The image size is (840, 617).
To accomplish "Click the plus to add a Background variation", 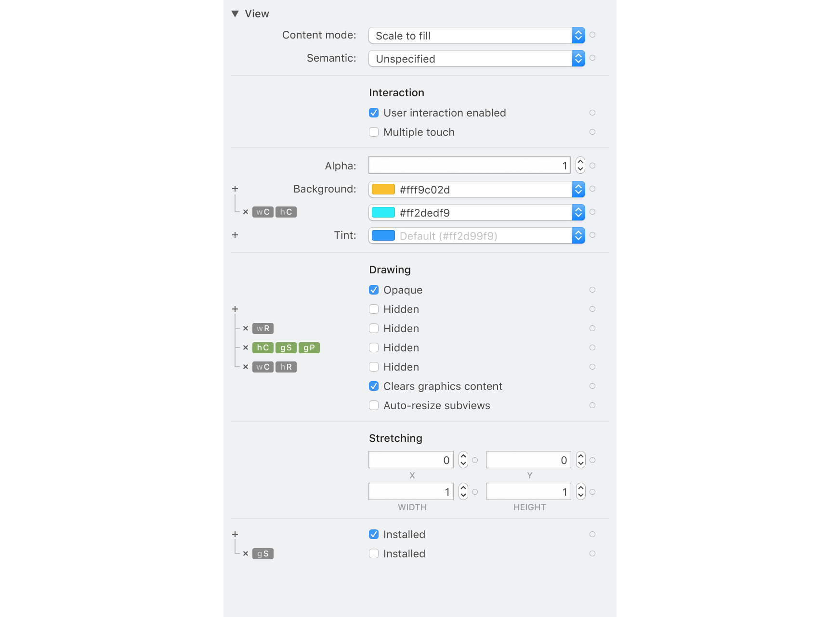I will pyautogui.click(x=235, y=189).
